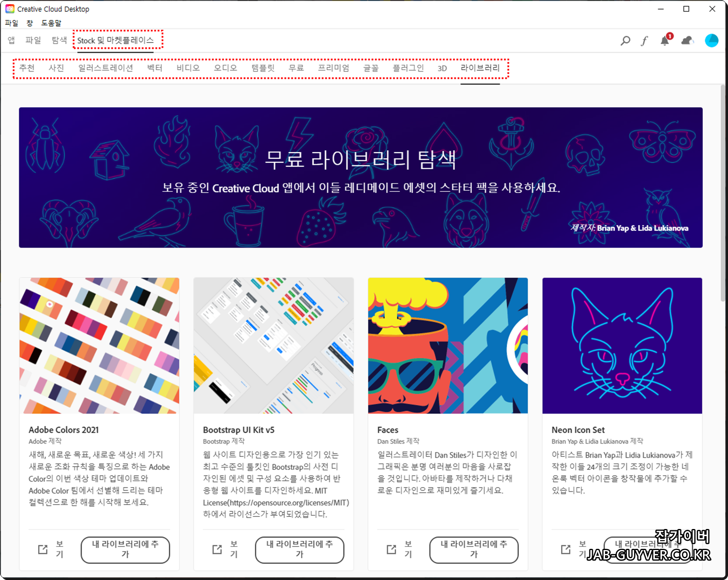Screen dimensions: 728x580
Task: Switch to the 앱 tab
Action: coord(11,40)
